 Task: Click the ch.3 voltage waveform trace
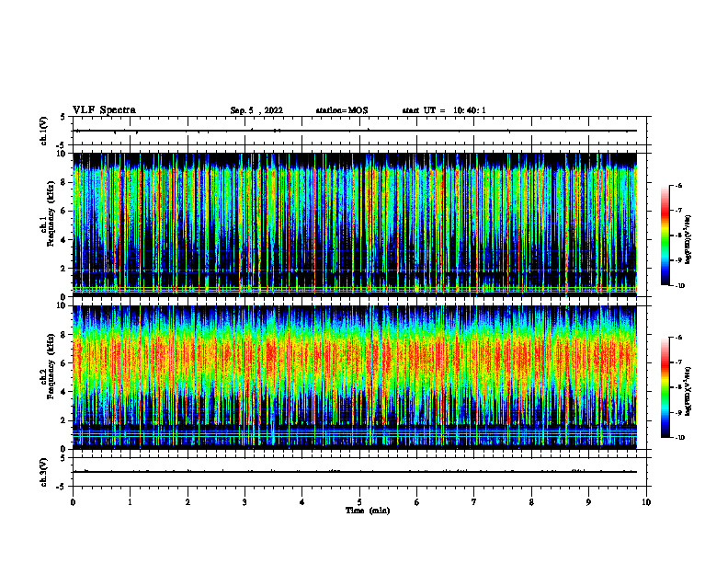point(355,472)
